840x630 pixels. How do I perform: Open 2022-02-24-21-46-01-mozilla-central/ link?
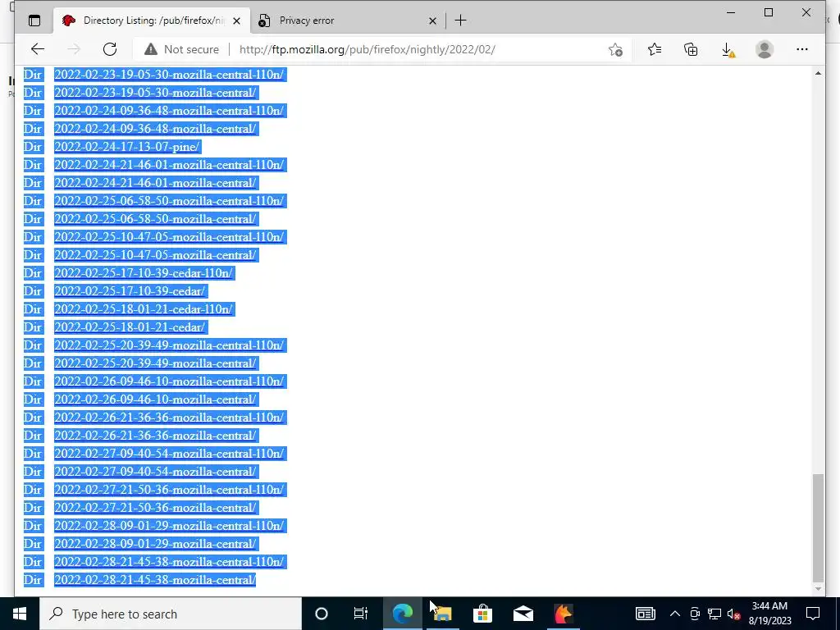pyautogui.click(x=155, y=183)
